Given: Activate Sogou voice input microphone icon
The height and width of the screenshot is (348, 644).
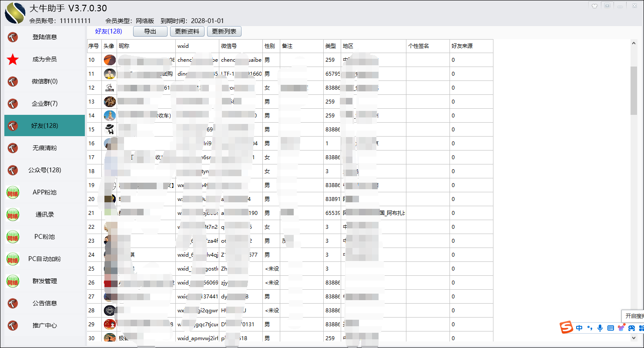Looking at the screenshot, I should [600, 328].
